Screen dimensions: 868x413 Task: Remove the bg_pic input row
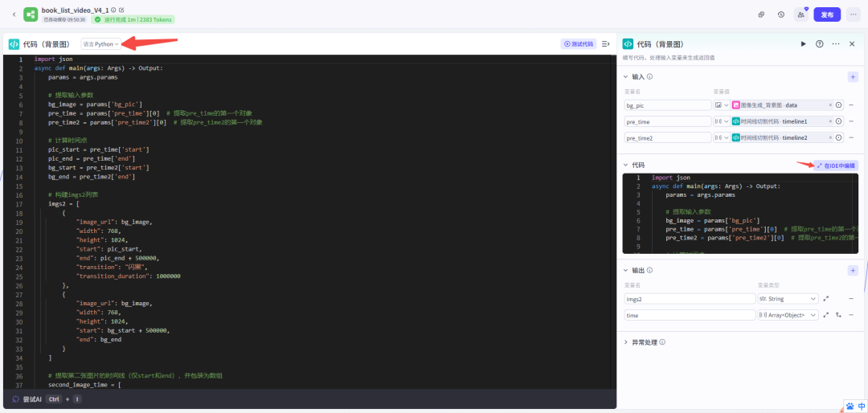point(851,105)
